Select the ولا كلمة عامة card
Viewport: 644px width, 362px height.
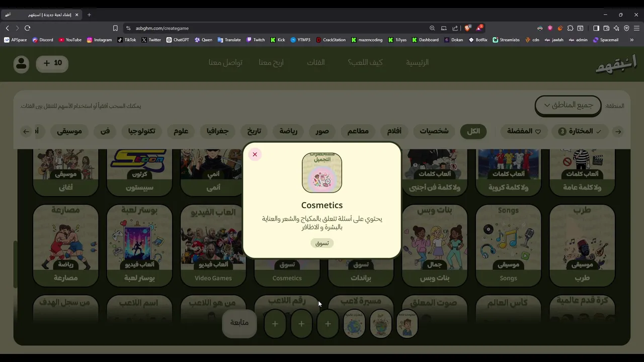[x=582, y=172]
